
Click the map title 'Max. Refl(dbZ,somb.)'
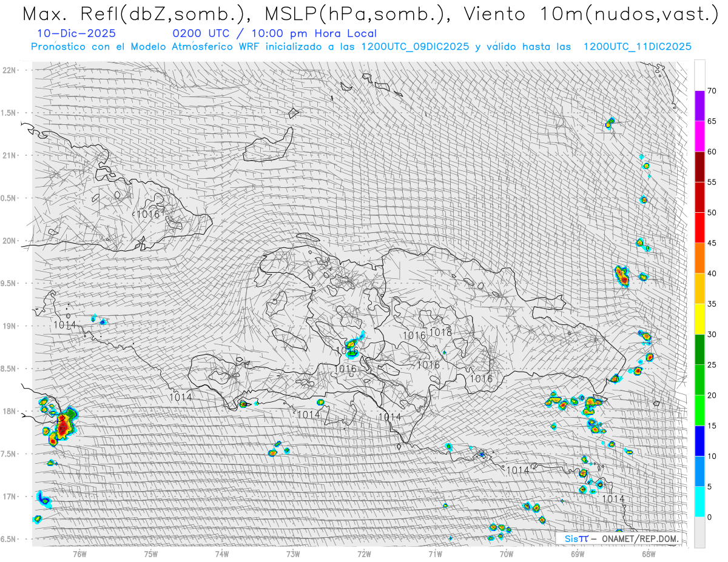(x=137, y=15)
